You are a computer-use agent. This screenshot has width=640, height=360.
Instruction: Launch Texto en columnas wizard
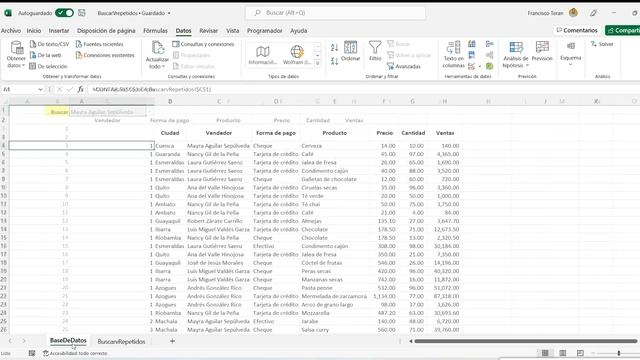pos(453,54)
